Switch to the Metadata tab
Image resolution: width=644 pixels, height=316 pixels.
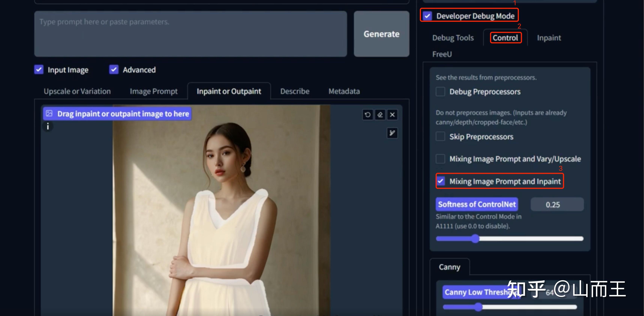pos(344,91)
